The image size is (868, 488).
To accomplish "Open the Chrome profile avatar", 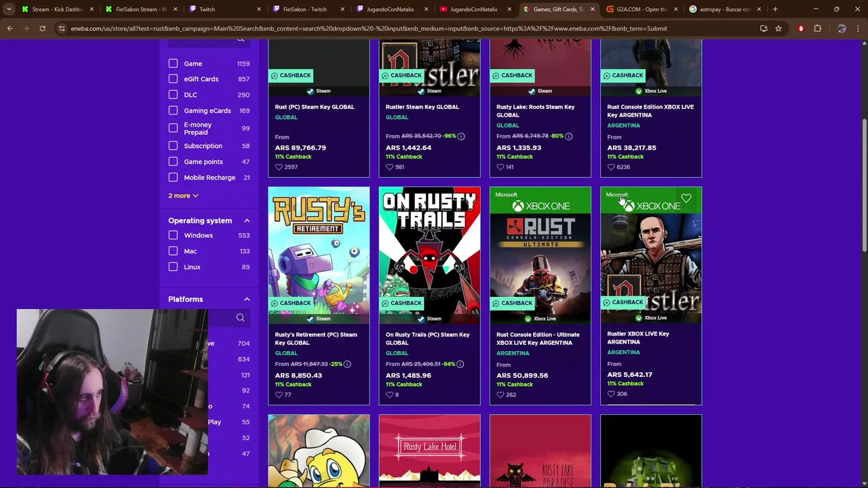I will coord(842,28).
